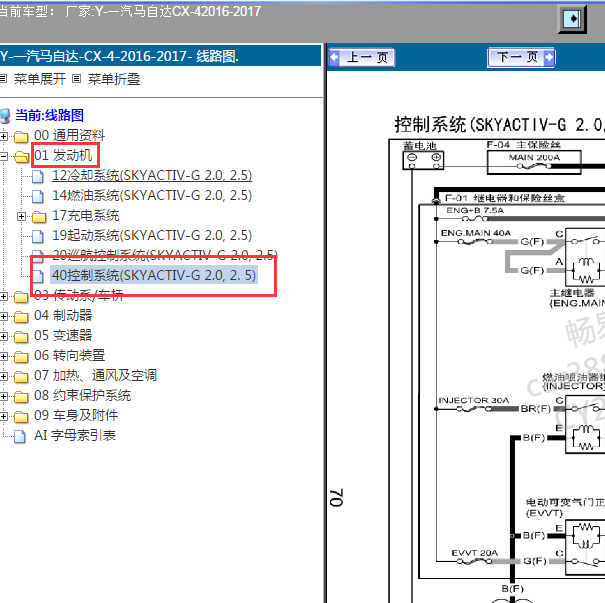Click the EVVT 20A fuse label

475,553
